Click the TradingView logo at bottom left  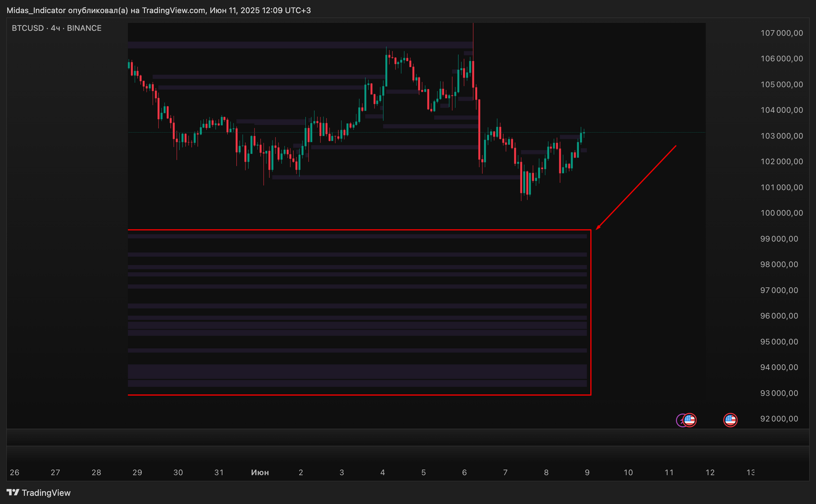coord(39,493)
